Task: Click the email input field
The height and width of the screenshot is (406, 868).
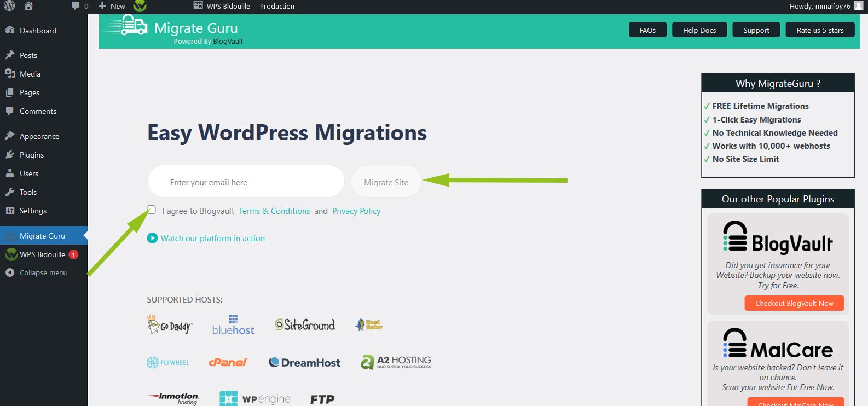Action: [x=246, y=182]
